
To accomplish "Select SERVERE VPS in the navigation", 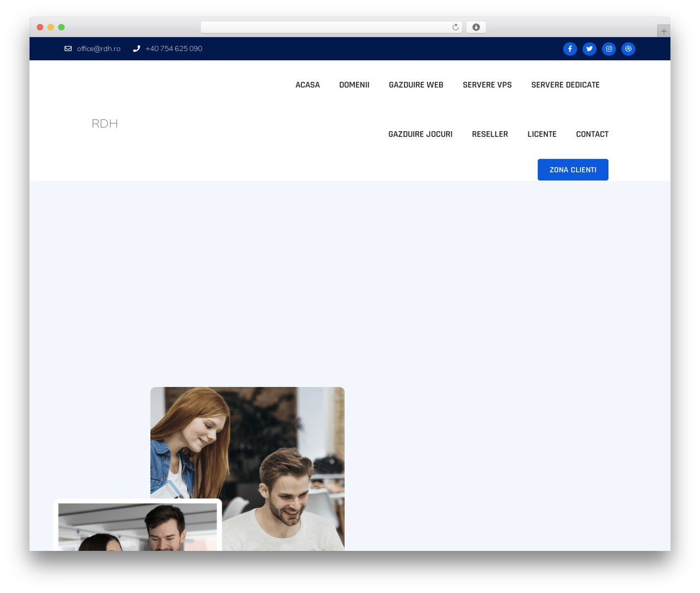I will (x=487, y=85).
